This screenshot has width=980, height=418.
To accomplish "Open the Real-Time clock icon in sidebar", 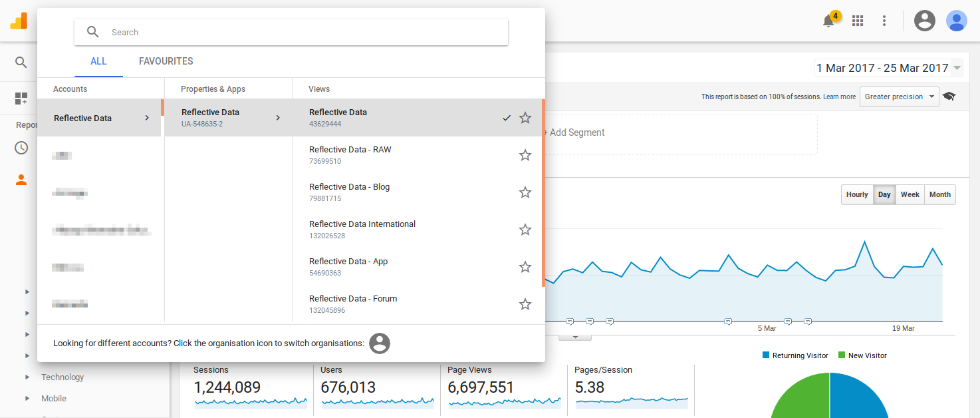I will point(21,148).
